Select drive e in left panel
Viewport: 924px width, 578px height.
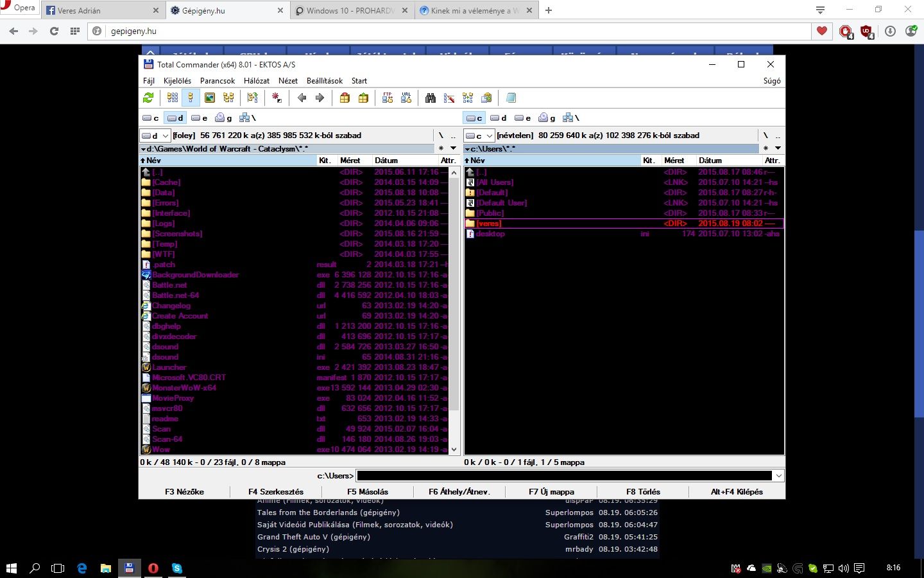(200, 118)
